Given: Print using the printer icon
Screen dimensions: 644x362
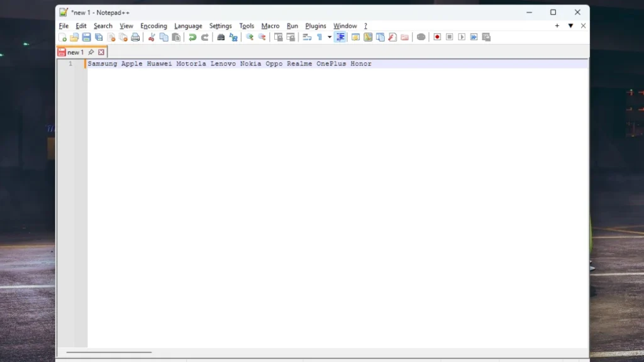Looking at the screenshot, I should pos(135,37).
